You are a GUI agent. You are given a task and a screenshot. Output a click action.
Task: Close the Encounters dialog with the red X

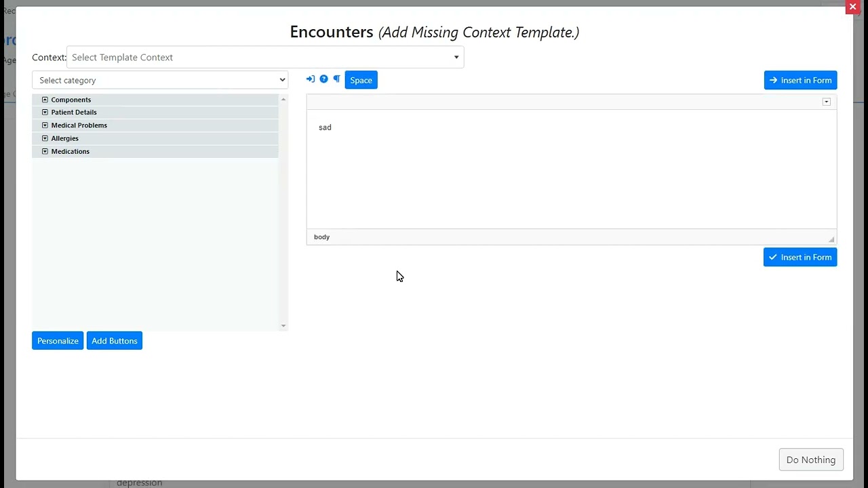852,7
